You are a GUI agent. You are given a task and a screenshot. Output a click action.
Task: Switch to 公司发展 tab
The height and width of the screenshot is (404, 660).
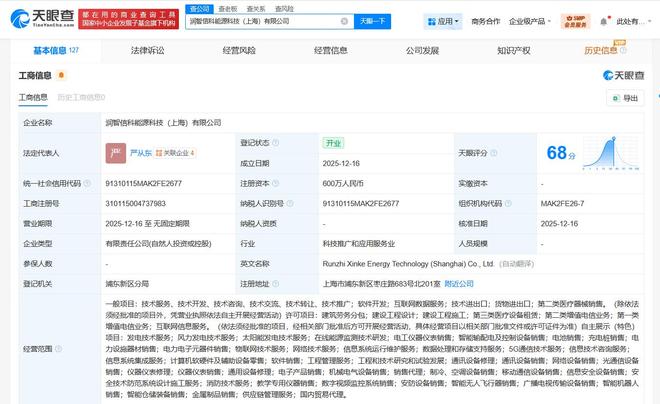click(x=422, y=50)
